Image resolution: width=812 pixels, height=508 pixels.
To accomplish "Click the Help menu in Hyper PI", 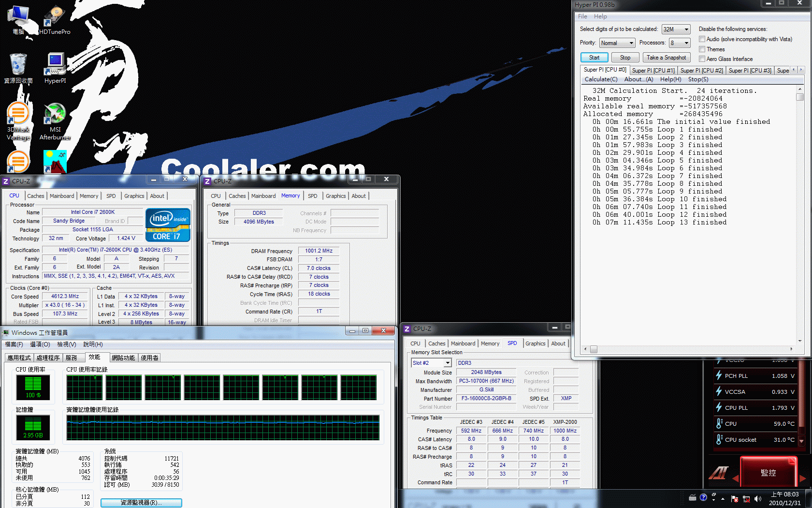I will pyautogui.click(x=600, y=16).
